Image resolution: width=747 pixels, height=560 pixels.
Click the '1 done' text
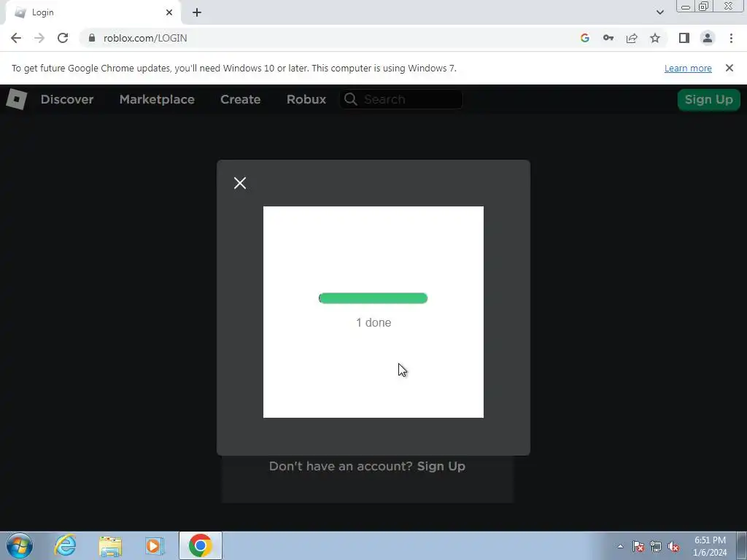[373, 322]
